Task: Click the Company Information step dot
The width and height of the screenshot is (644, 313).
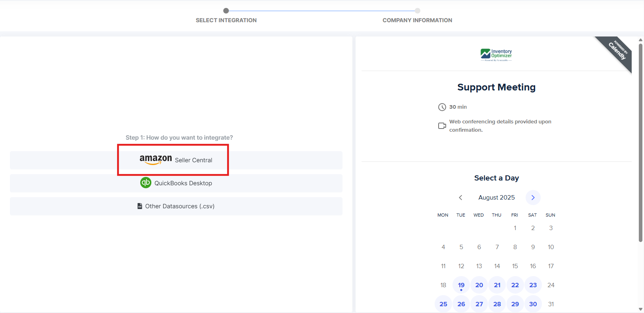Action: 418,11
